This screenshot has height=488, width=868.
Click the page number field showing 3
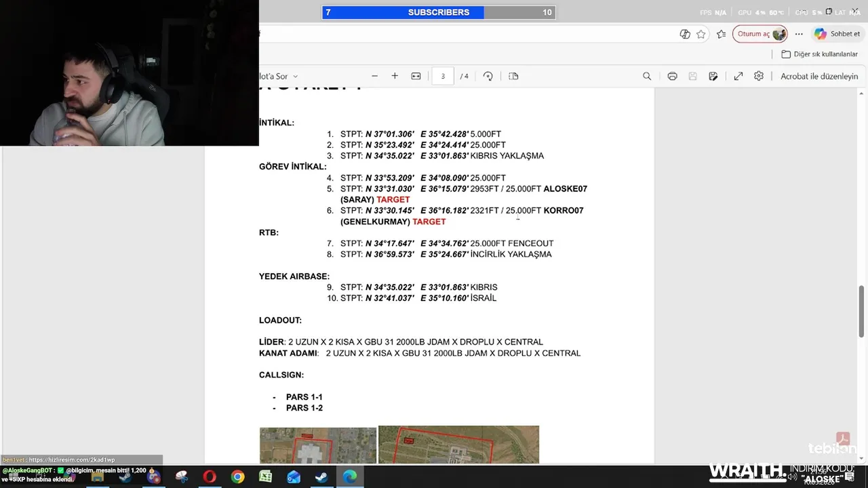tap(443, 76)
